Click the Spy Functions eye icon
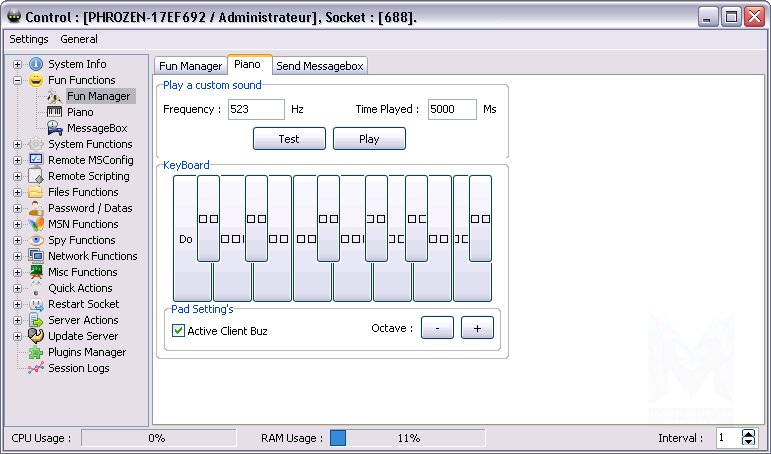 (36, 240)
